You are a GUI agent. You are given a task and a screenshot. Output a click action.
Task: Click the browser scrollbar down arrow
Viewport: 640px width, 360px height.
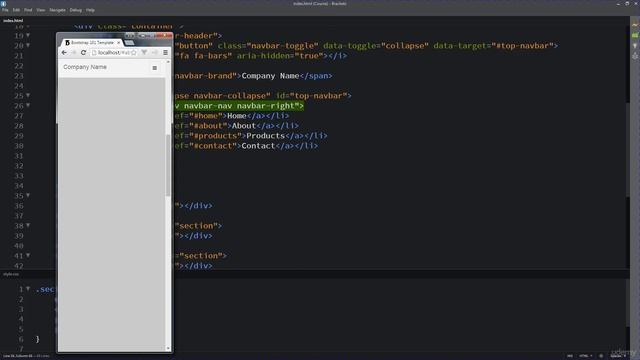[x=168, y=348]
